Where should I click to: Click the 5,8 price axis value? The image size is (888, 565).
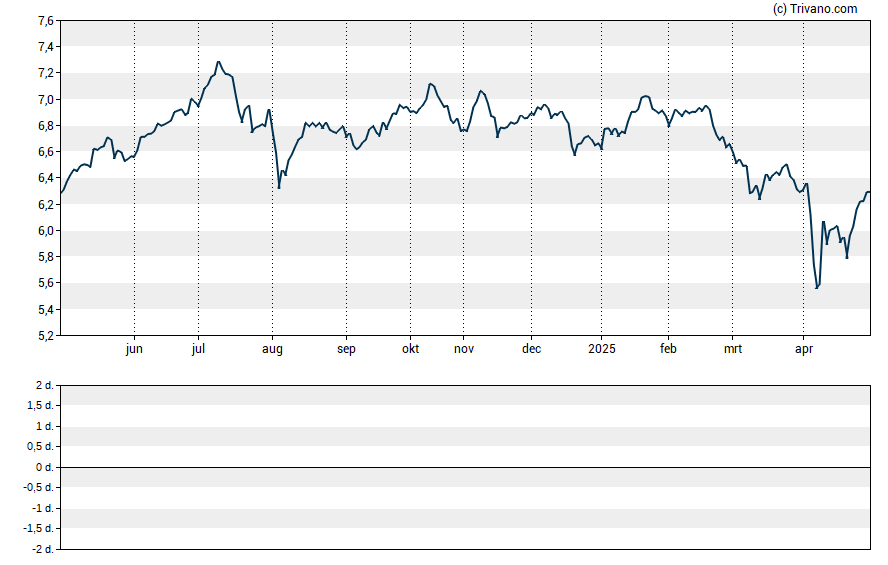pos(46,257)
